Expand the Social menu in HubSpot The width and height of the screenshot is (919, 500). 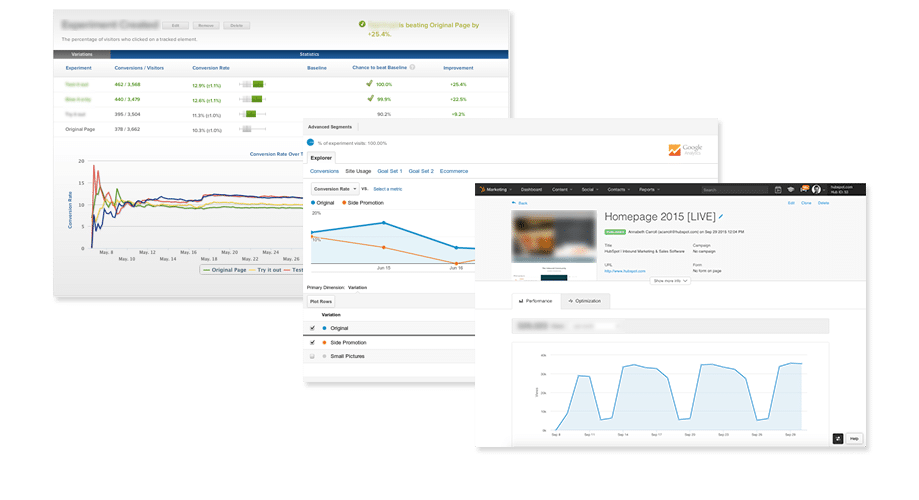(x=590, y=190)
